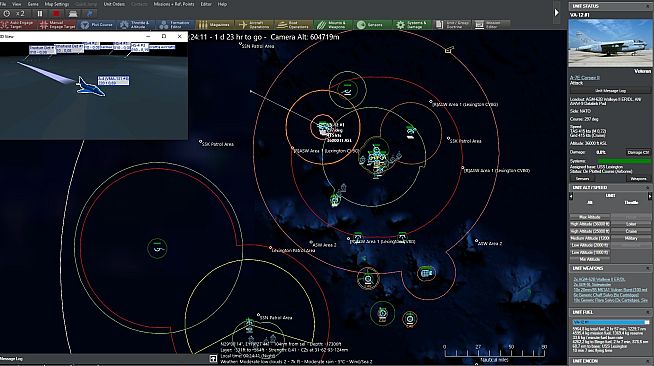The image size is (654, 366).
Task: Click the red record button
Action: 56,14
